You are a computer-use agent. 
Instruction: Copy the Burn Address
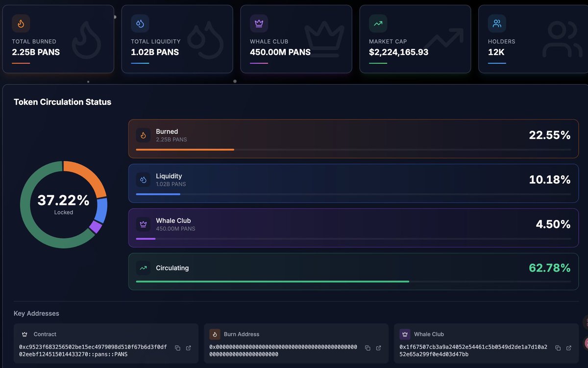coord(367,348)
